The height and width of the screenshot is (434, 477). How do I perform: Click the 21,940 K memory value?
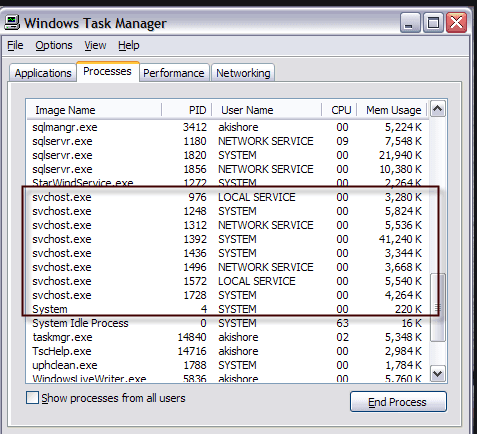[x=400, y=155]
